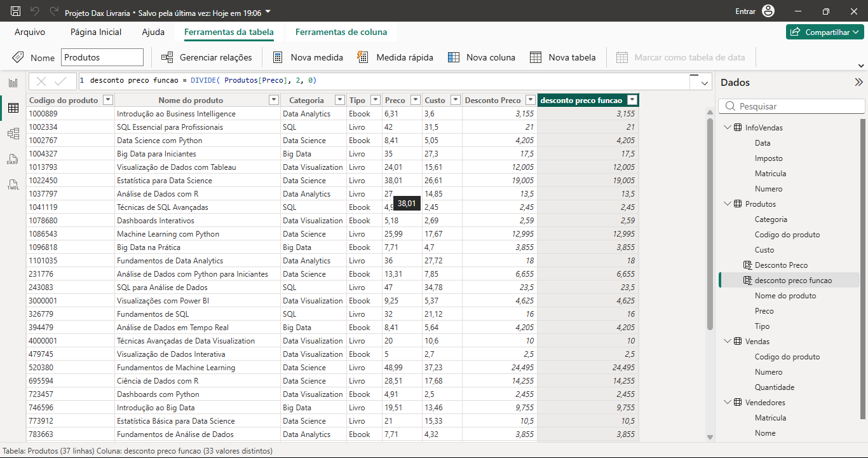Open filter dropdown for Categoria column
This screenshot has height=458, width=868.
click(x=340, y=100)
